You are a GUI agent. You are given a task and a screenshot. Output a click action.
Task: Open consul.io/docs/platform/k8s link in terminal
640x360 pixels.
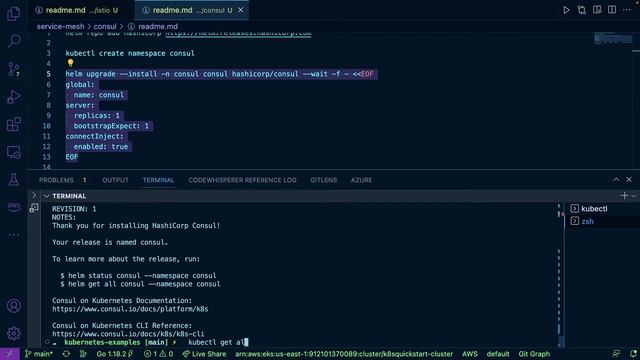tap(130, 309)
